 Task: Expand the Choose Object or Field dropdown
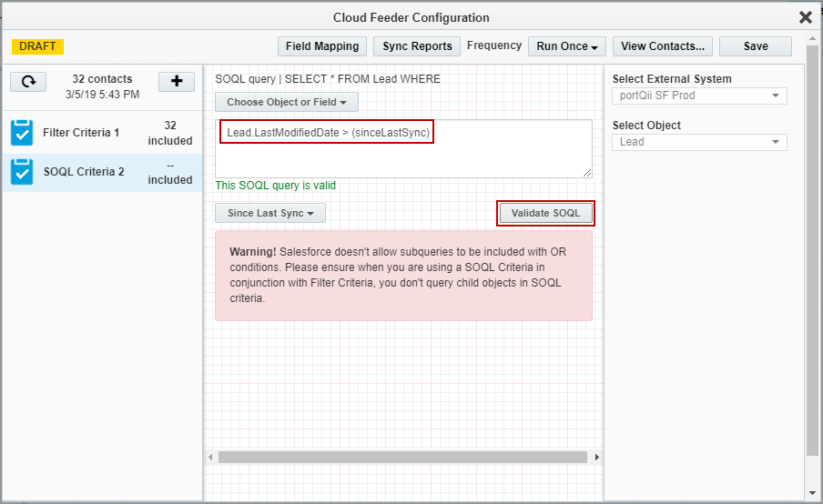(x=287, y=102)
